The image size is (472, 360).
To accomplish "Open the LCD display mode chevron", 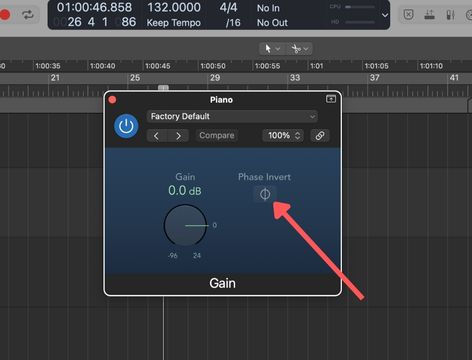I will pos(385,15).
